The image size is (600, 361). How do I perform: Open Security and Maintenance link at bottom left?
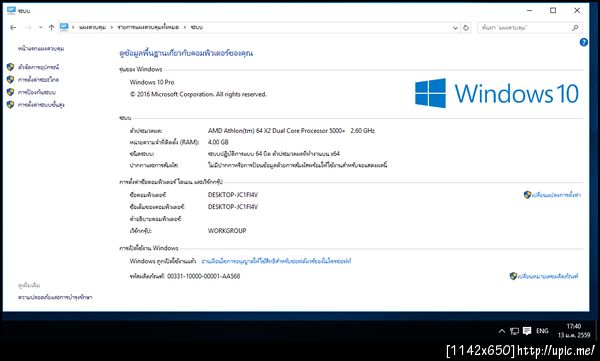tap(55, 297)
